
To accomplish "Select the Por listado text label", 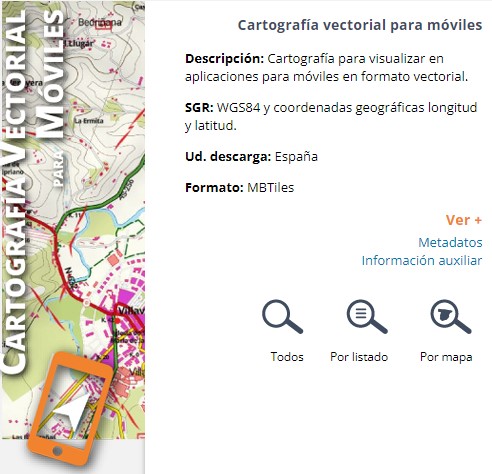I will point(359,357).
